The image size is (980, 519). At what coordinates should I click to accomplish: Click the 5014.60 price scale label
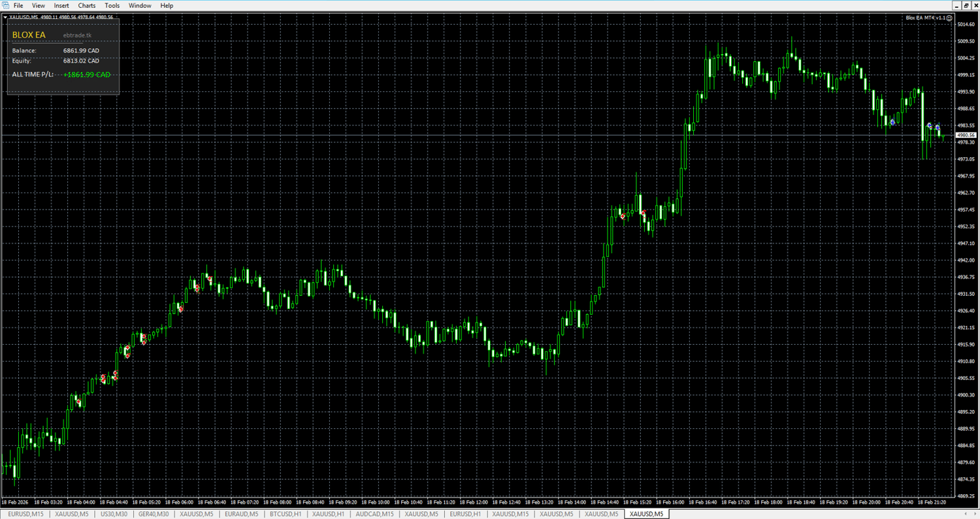966,25
